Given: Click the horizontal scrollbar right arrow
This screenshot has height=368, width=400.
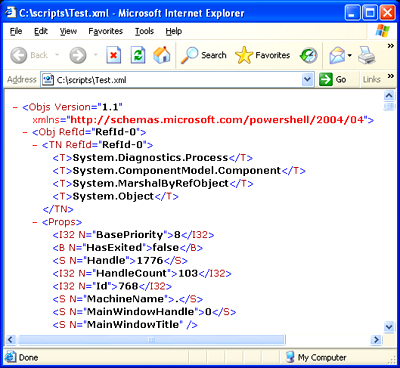Looking at the screenshot, I should click(376, 340).
